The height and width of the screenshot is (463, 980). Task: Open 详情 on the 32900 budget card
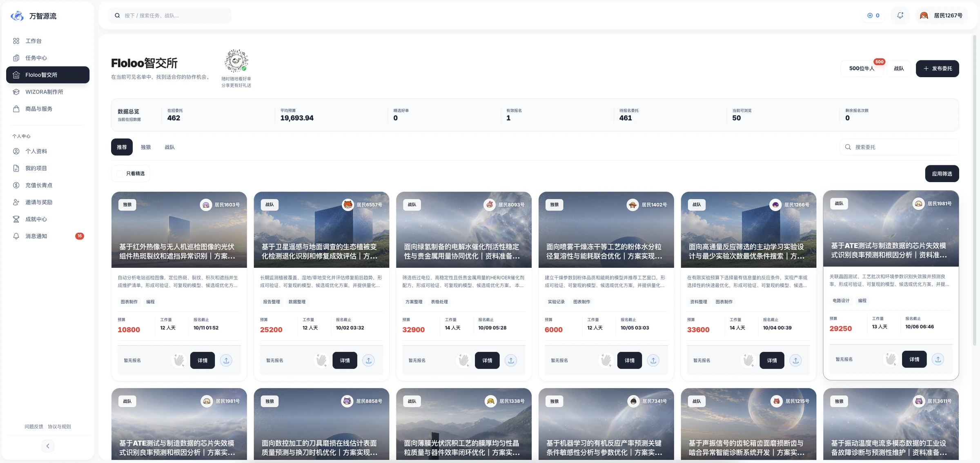(487, 360)
